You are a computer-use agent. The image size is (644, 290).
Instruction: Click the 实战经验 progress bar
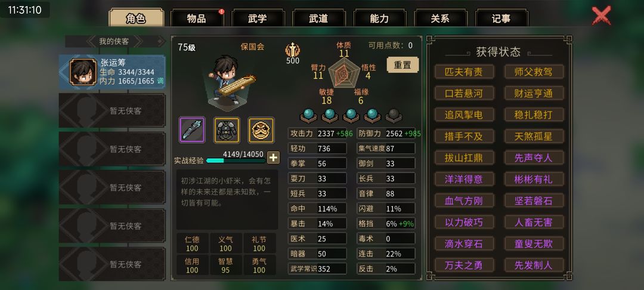point(236,161)
